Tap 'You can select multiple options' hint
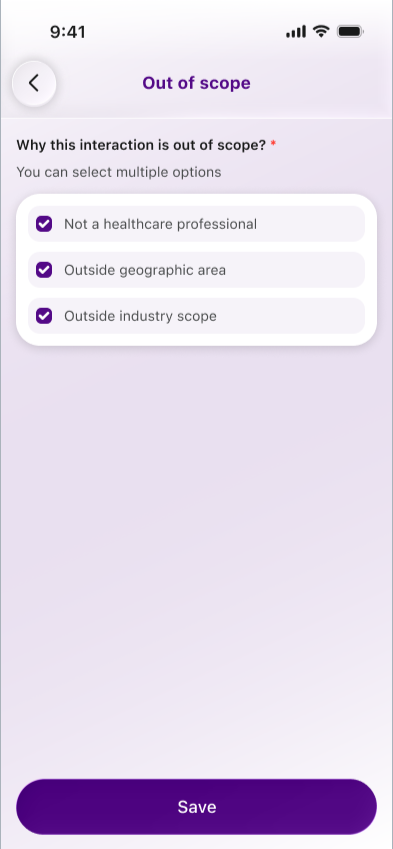The width and height of the screenshot is (393, 849). 119,172
